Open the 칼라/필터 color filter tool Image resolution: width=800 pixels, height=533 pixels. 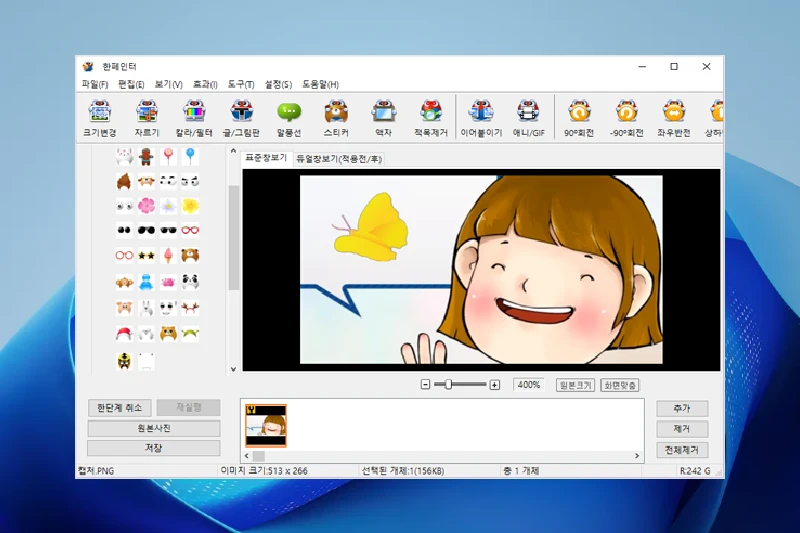click(x=194, y=118)
